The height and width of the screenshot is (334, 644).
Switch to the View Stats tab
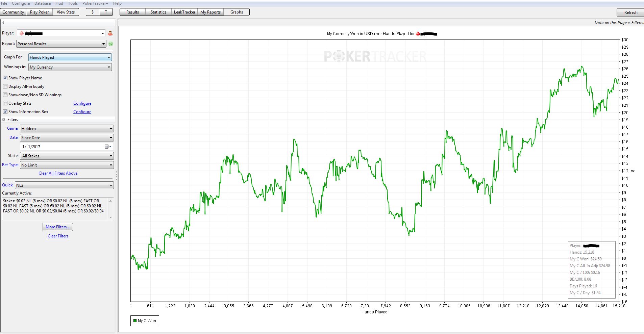[66, 12]
